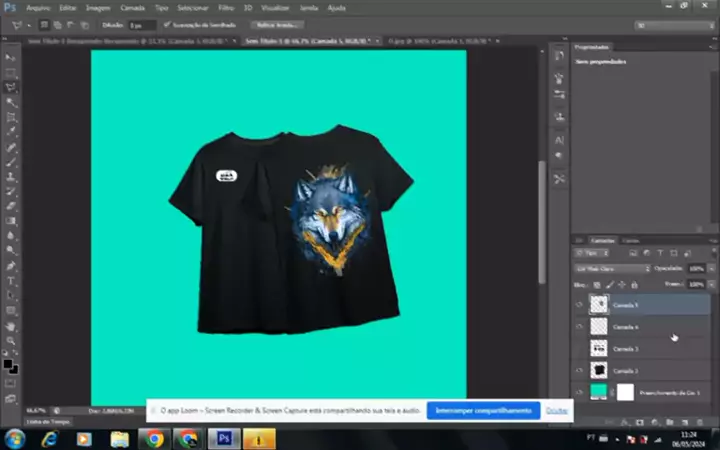Click the foreground color swatch in toolbox
The image size is (720, 450).
[x=9, y=365]
